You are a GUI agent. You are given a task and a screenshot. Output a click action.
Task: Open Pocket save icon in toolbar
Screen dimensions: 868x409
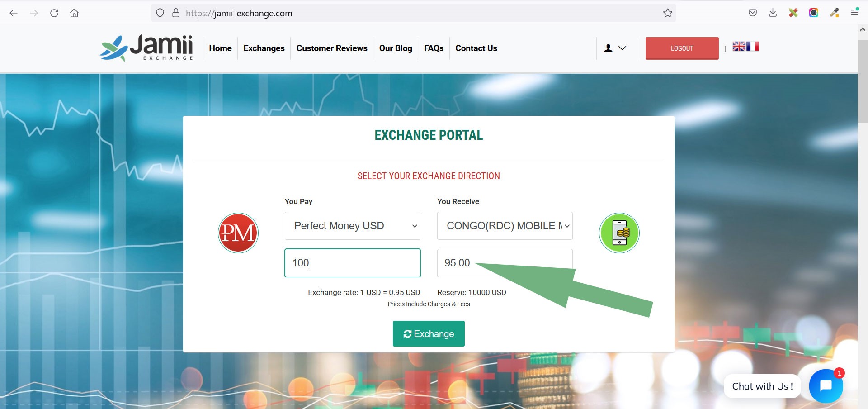tap(753, 13)
